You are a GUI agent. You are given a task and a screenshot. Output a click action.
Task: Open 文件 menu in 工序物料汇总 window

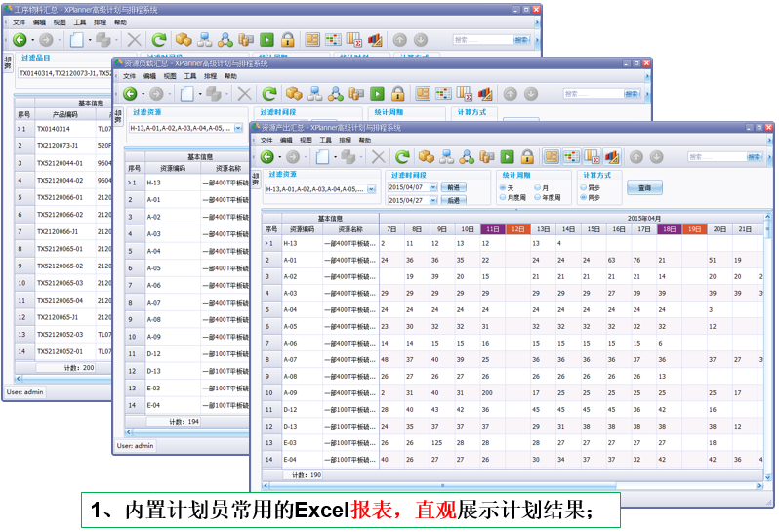tap(20, 21)
